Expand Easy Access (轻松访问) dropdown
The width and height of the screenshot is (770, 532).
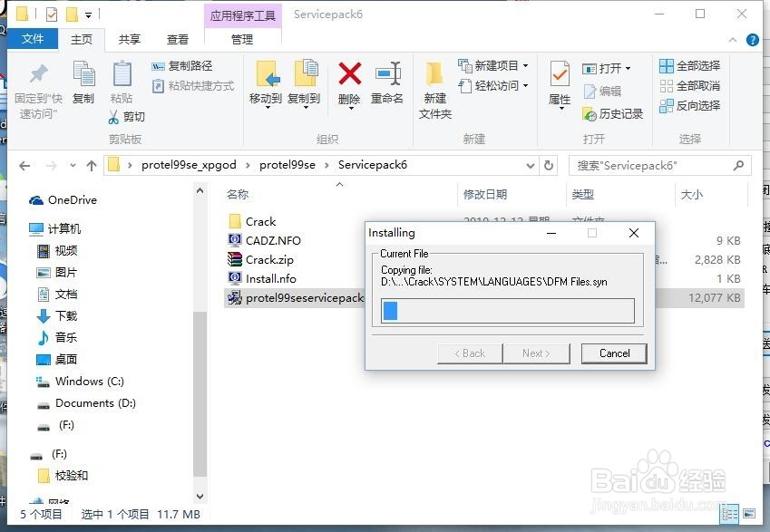526,85
